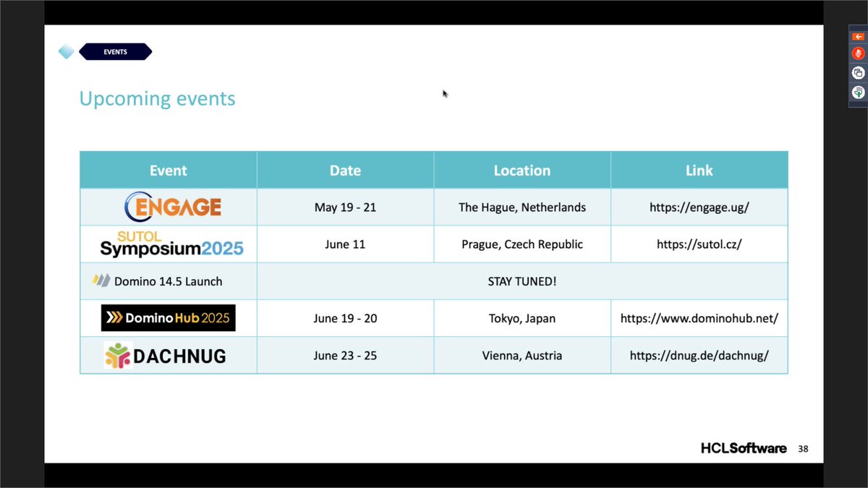Click Prague, Czech Republic cell
The height and width of the screenshot is (488, 868).
point(522,244)
